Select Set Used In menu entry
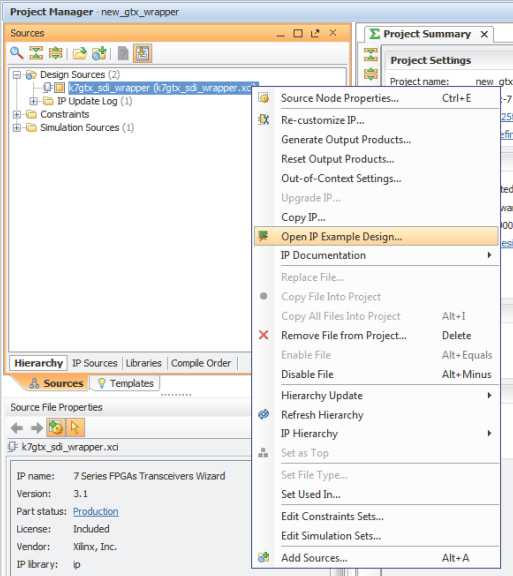The width and height of the screenshot is (513, 576). pos(376,494)
